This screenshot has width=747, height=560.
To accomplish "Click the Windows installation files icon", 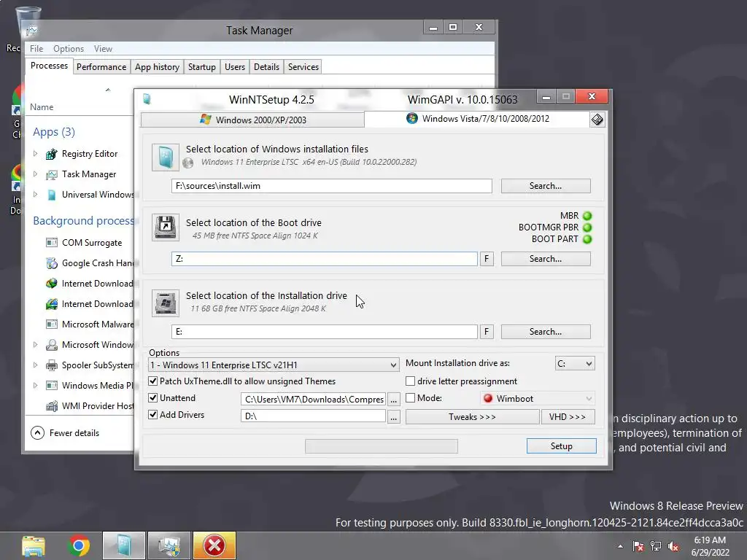I will (166, 157).
